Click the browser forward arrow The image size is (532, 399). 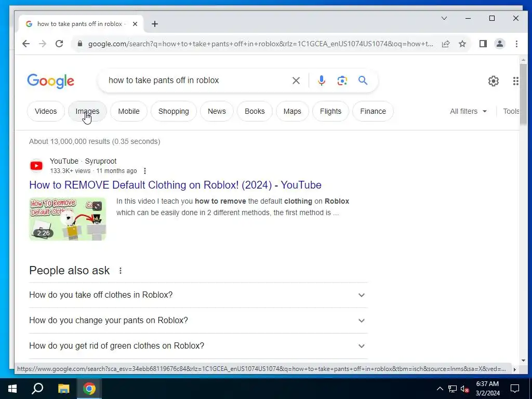coord(43,44)
